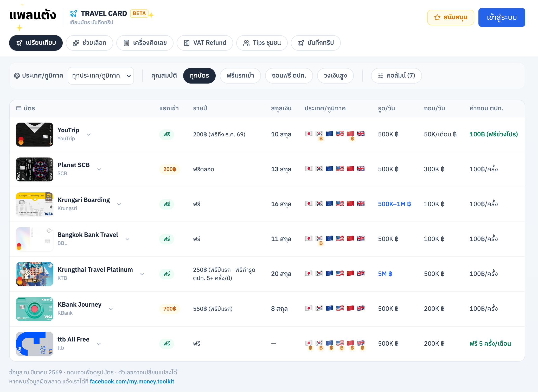Click the UK flag in the Krungthai Travel Platinum row

tap(361, 273)
